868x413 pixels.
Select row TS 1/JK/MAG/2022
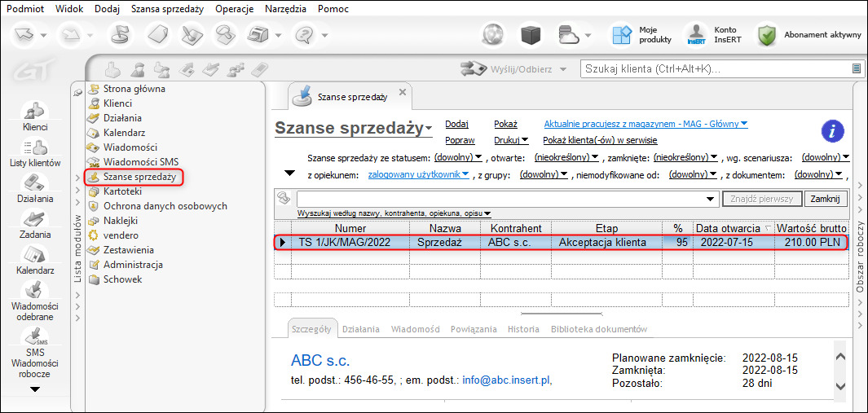pyautogui.click(x=561, y=242)
